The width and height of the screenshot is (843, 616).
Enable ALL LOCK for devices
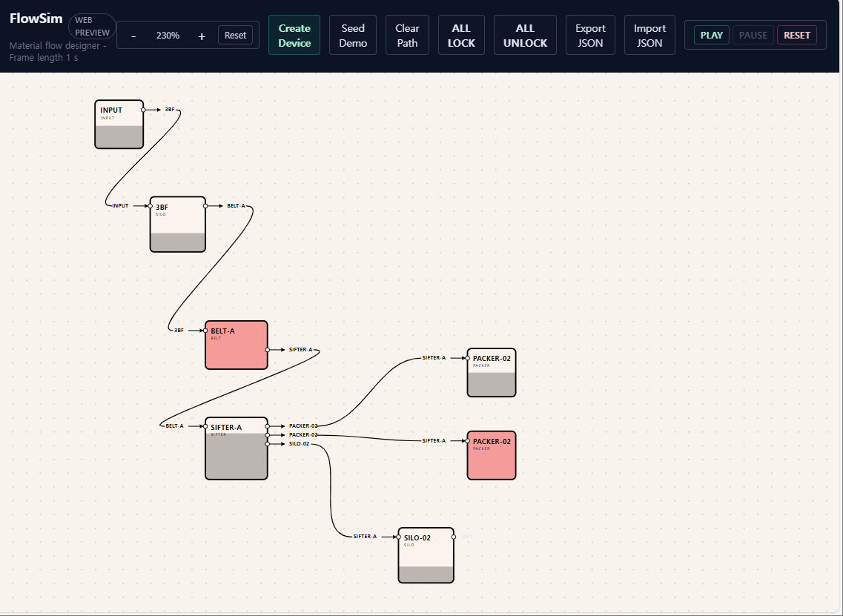click(x=461, y=36)
